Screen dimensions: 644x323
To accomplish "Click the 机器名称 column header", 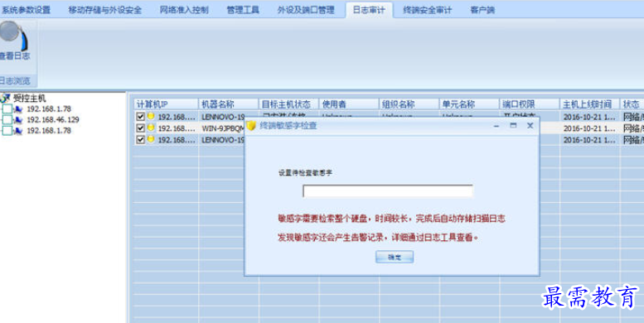I will click(229, 104).
